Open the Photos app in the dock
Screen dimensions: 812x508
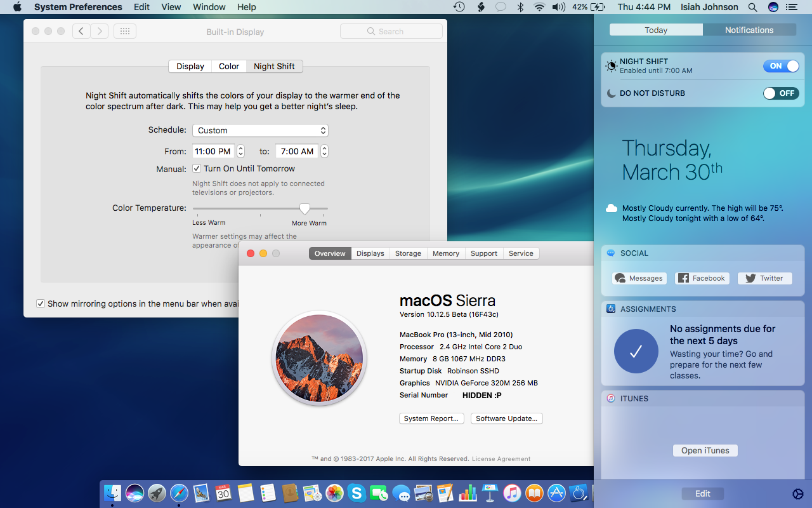[334, 493]
